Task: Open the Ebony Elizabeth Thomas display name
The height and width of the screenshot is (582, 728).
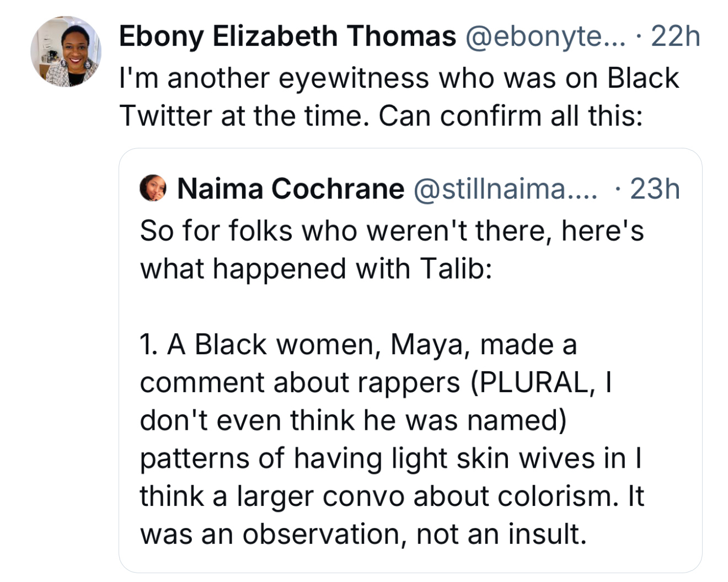Action: (287, 36)
